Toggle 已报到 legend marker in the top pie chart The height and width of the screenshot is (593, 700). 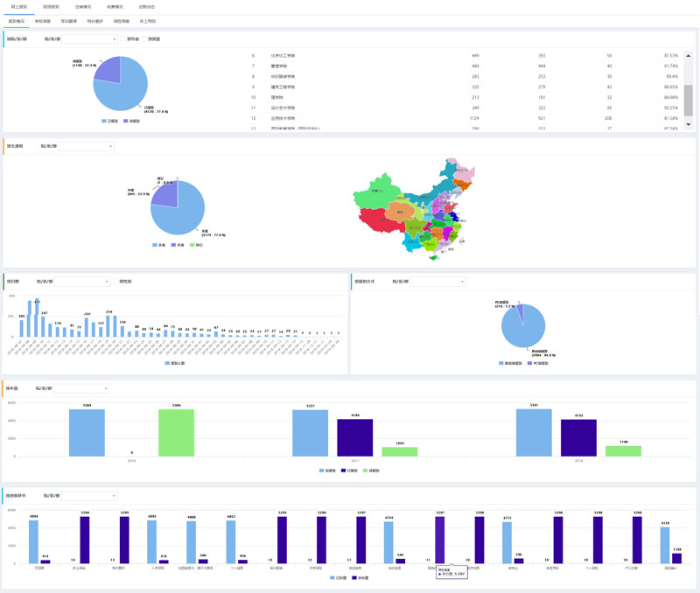coord(104,121)
